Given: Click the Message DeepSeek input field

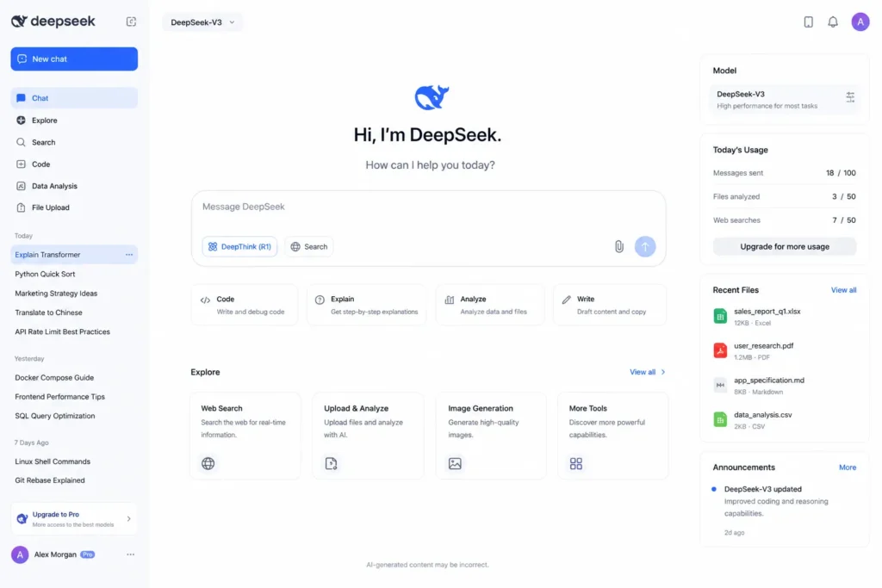Looking at the screenshot, I should (x=427, y=207).
